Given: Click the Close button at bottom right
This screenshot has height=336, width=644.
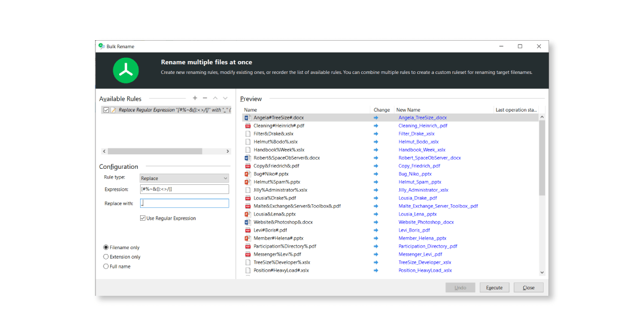Looking at the screenshot, I should point(529,288).
